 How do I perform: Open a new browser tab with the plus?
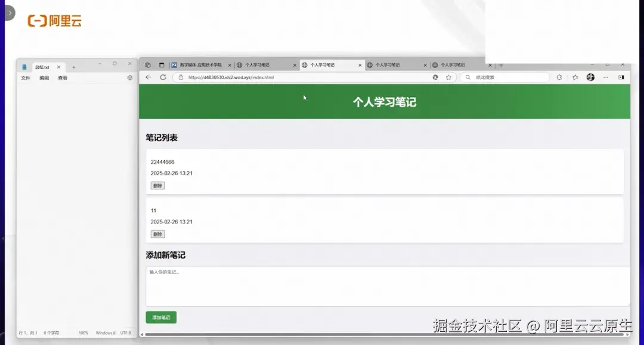click(501, 65)
